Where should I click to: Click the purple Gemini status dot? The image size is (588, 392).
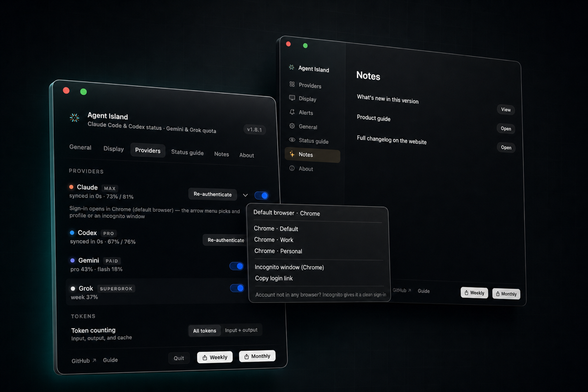pyautogui.click(x=73, y=261)
